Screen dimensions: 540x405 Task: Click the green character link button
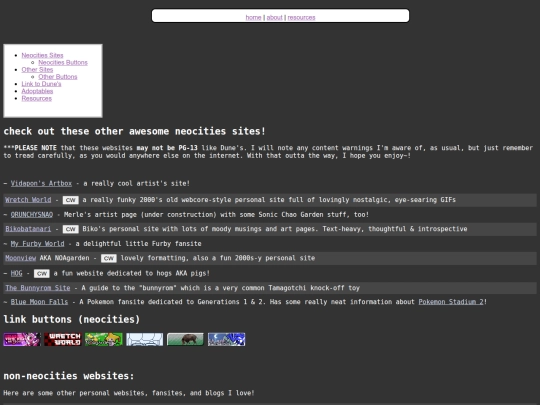tap(104, 340)
